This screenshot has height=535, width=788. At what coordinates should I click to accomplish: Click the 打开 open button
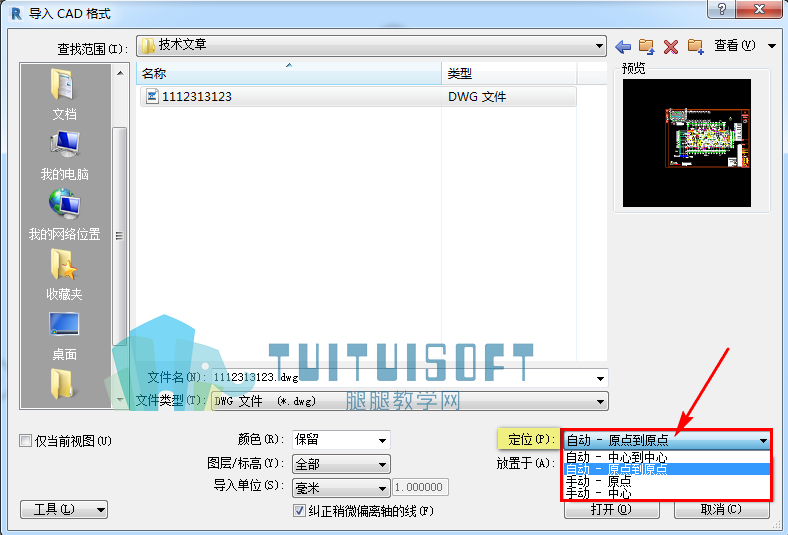click(612, 510)
